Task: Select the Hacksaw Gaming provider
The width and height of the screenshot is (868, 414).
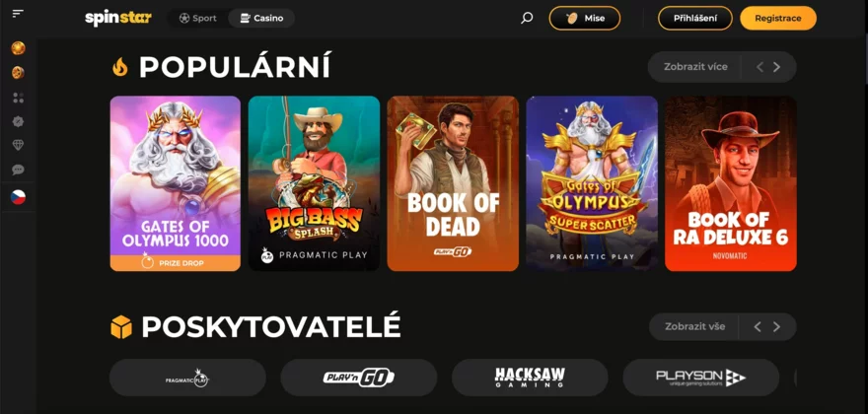Action: (530, 378)
